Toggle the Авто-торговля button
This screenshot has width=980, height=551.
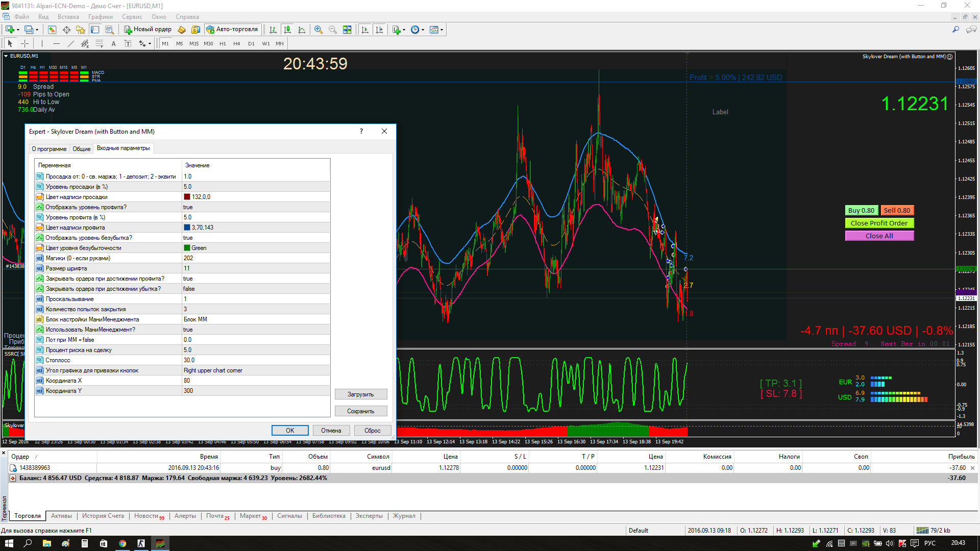(x=232, y=30)
